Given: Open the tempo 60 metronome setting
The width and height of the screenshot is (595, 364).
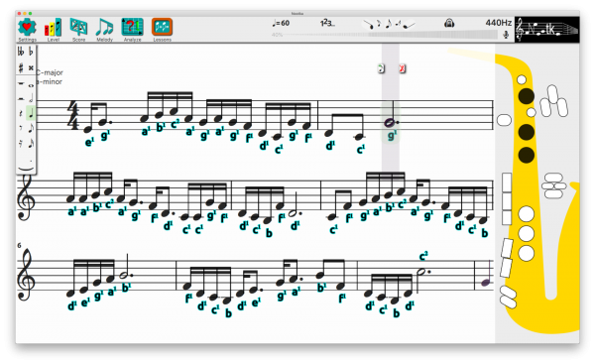Looking at the screenshot, I should coord(281,23).
